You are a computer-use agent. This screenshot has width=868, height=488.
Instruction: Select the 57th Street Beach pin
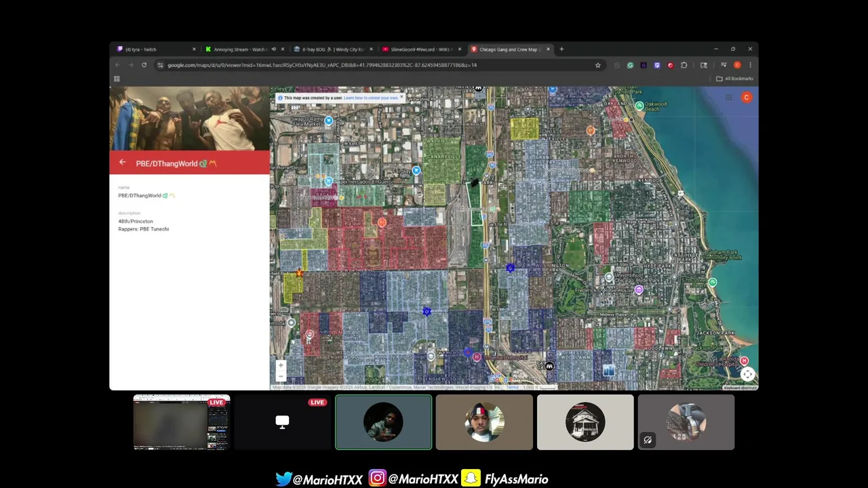click(713, 282)
